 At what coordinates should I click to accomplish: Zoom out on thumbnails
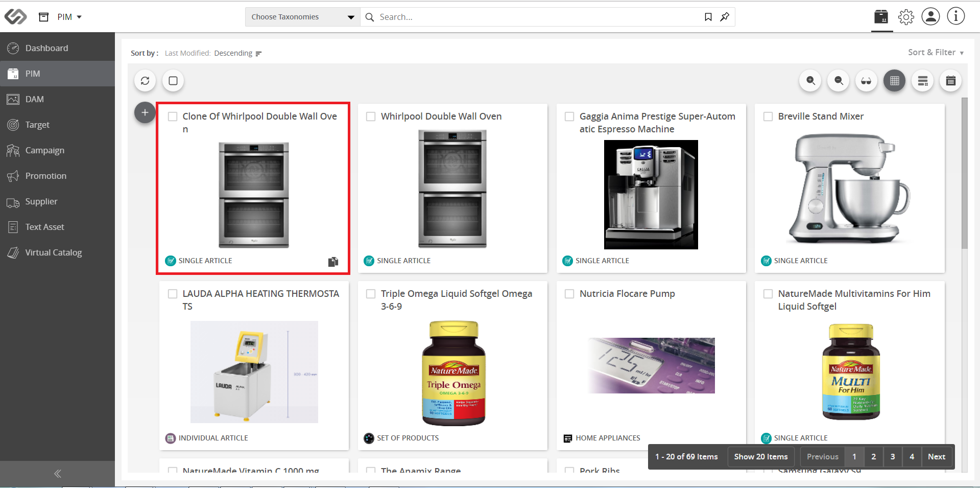839,81
